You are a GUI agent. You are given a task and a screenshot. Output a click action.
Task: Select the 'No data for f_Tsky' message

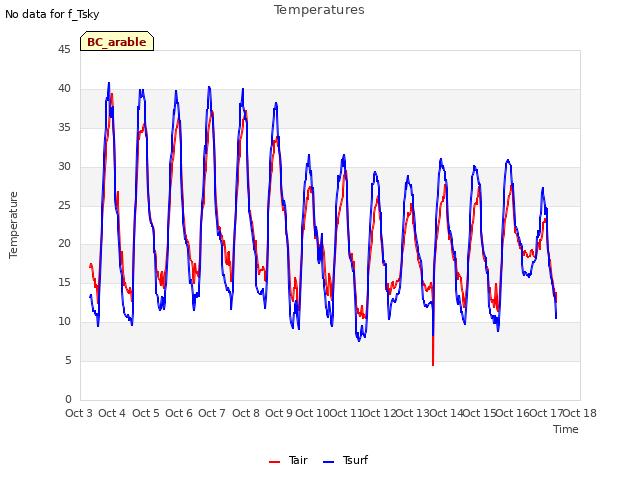tap(52, 14)
